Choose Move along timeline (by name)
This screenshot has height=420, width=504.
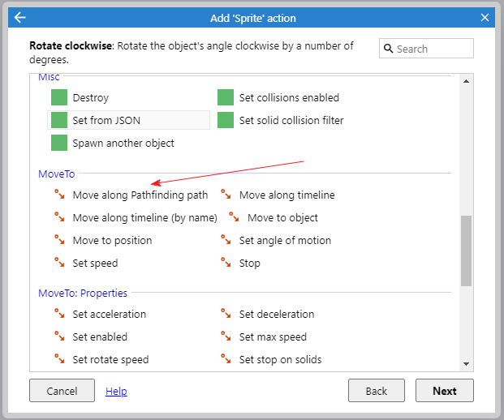point(136,217)
